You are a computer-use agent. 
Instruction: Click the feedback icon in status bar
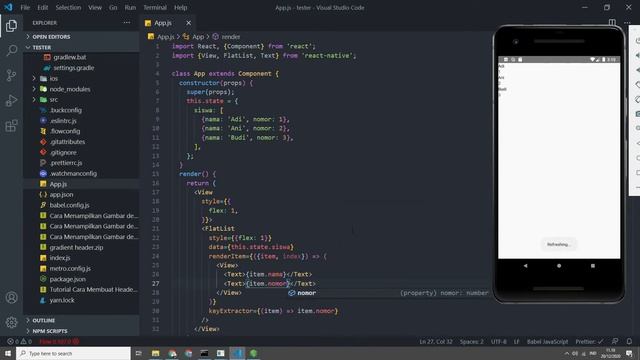point(615,341)
